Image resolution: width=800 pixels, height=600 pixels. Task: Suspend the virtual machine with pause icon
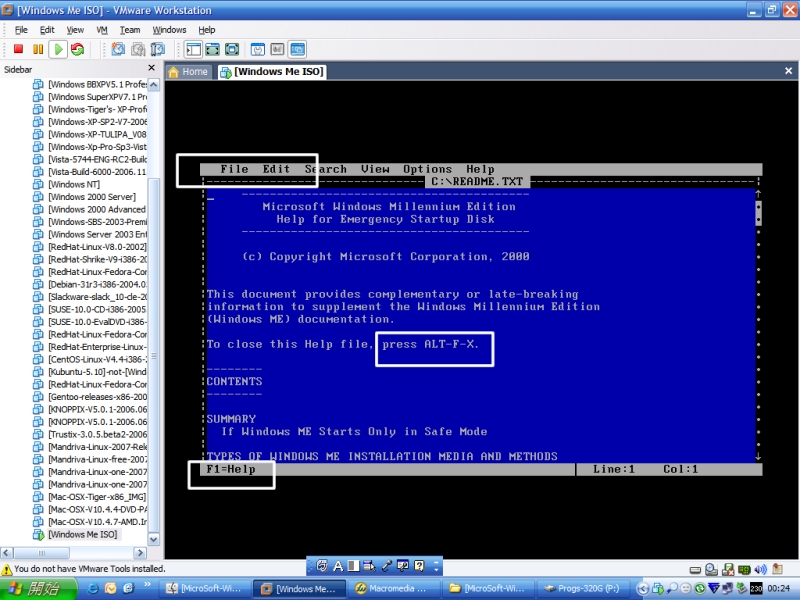point(38,49)
